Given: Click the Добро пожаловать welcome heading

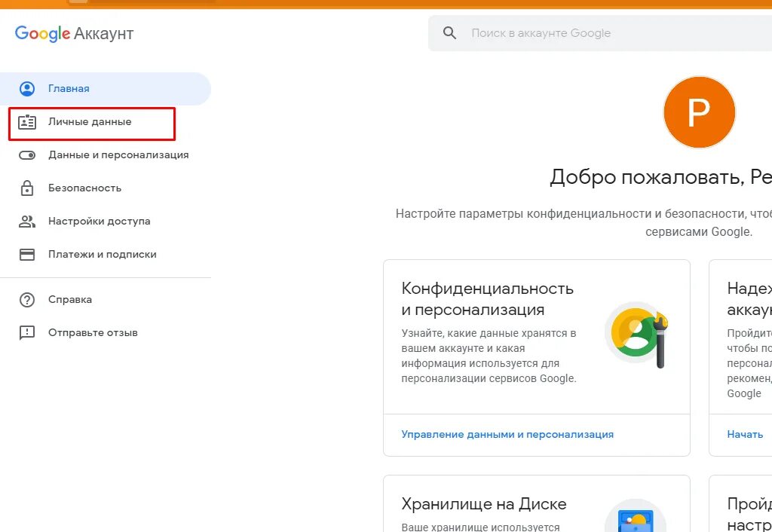Looking at the screenshot, I should pyautogui.click(x=660, y=176).
